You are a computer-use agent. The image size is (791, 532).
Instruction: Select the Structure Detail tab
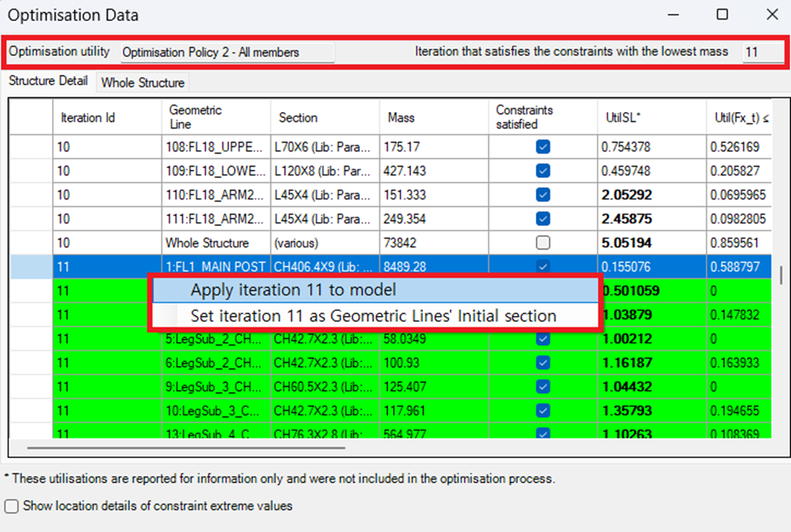click(x=48, y=81)
